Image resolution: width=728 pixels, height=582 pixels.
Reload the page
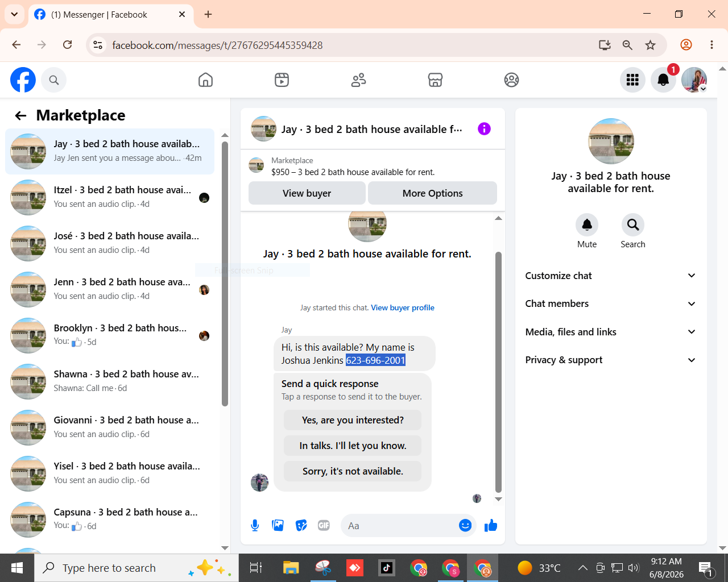(67, 45)
